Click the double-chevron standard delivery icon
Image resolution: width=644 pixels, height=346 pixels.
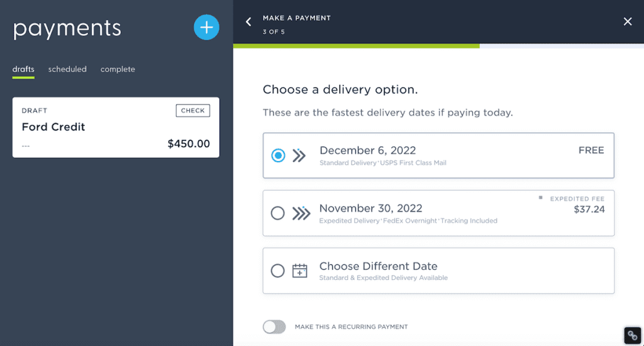pyautogui.click(x=299, y=155)
